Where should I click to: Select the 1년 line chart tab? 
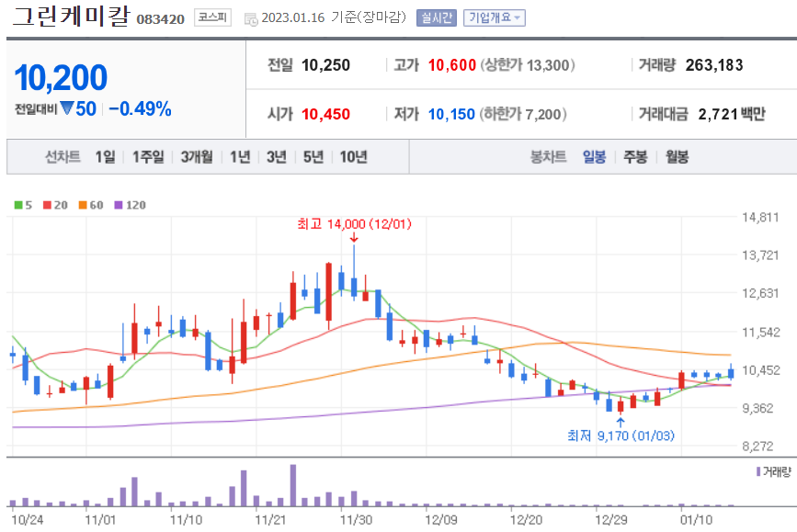pyautogui.click(x=240, y=157)
